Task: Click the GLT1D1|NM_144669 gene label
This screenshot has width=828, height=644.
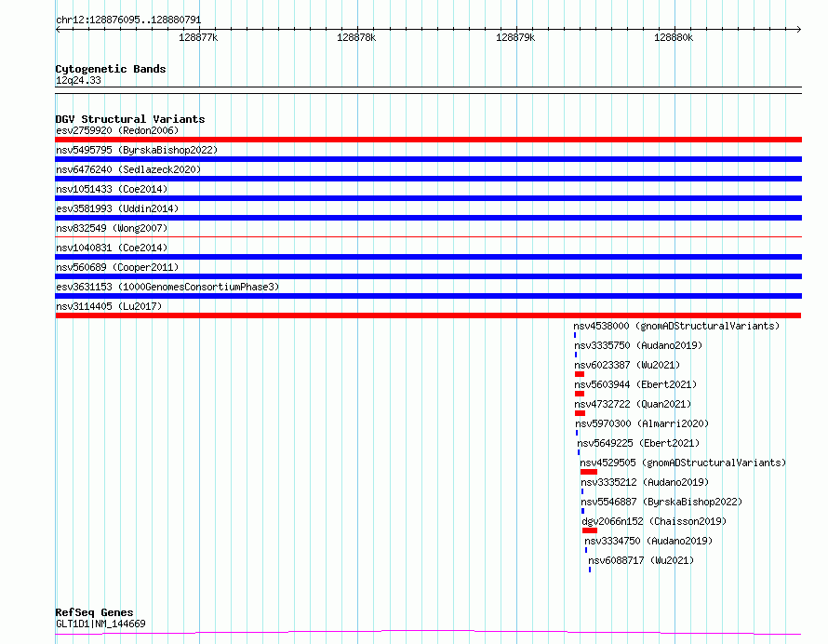Action: pos(100,624)
